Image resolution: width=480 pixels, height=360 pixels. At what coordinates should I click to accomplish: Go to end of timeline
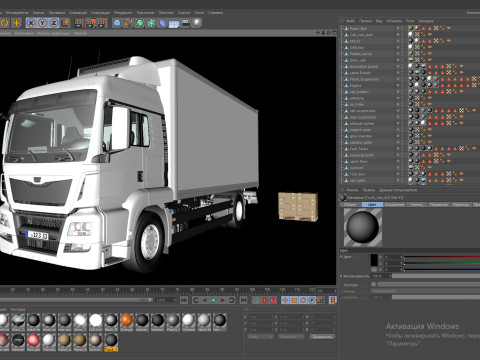[244, 300]
